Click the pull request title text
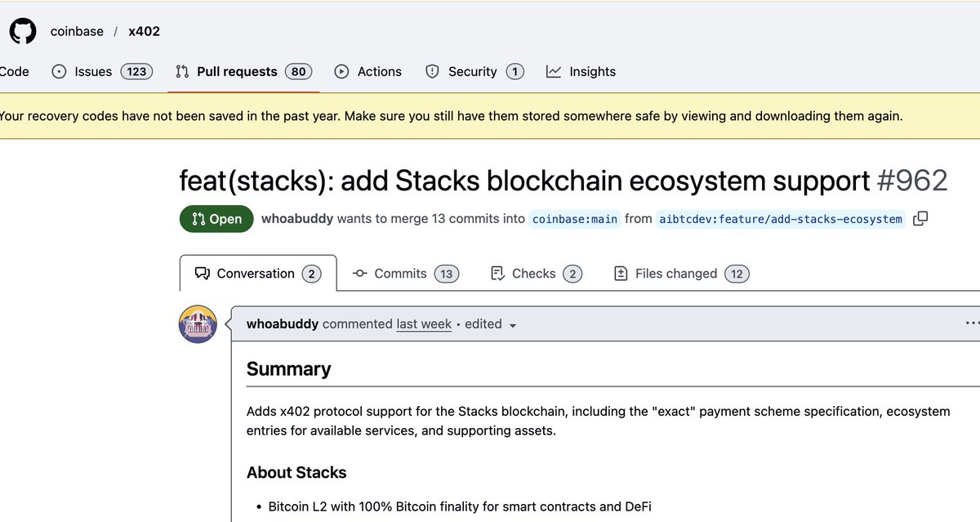The image size is (980, 522). click(525, 181)
